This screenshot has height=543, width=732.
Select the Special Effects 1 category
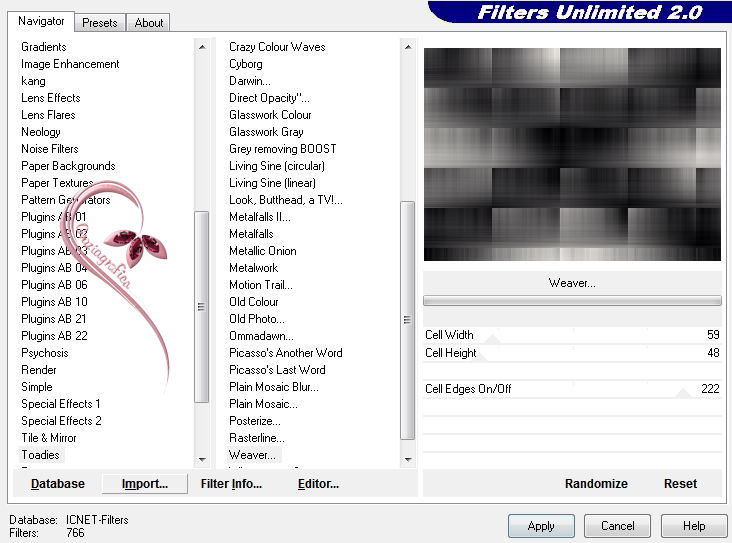61,404
